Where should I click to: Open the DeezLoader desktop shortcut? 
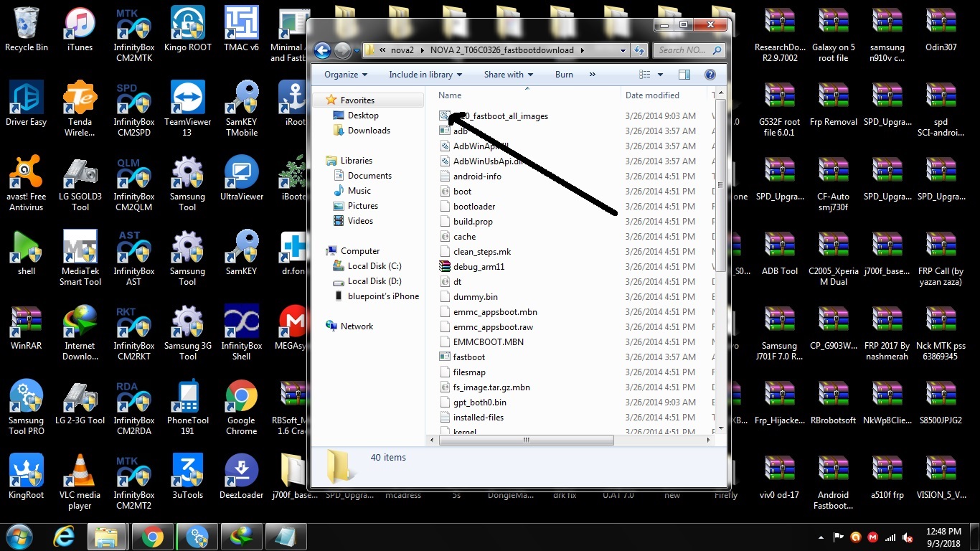coord(241,477)
